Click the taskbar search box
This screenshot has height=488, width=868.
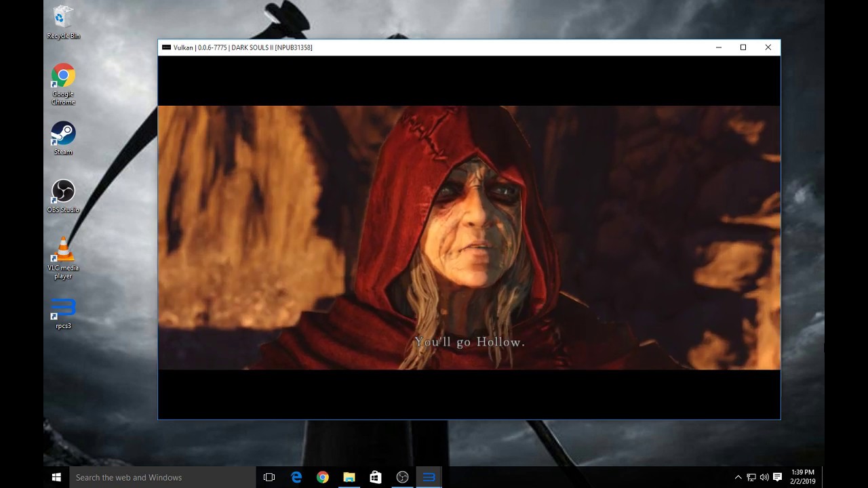[163, 477]
